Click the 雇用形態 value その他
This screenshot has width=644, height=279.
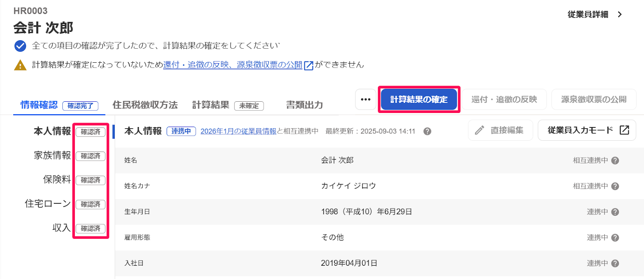point(332,237)
